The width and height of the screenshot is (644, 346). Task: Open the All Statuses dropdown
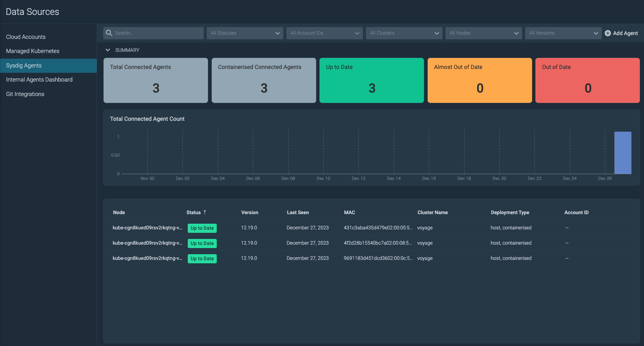245,33
